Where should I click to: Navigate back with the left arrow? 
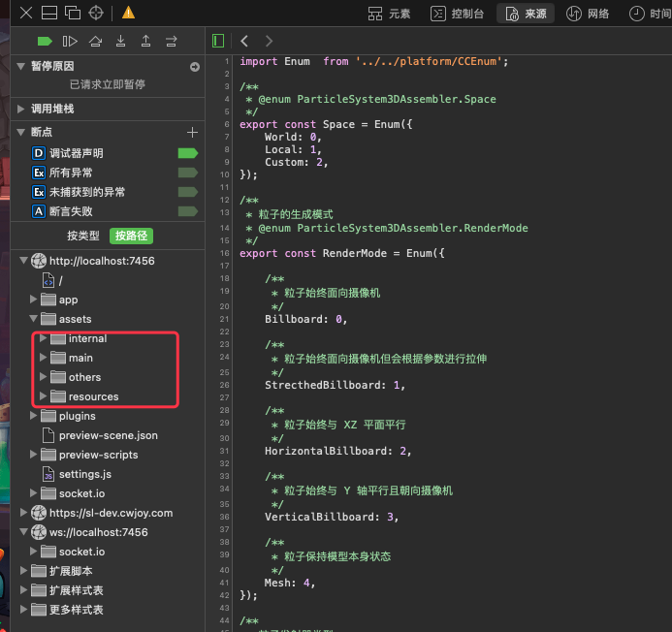[x=244, y=41]
